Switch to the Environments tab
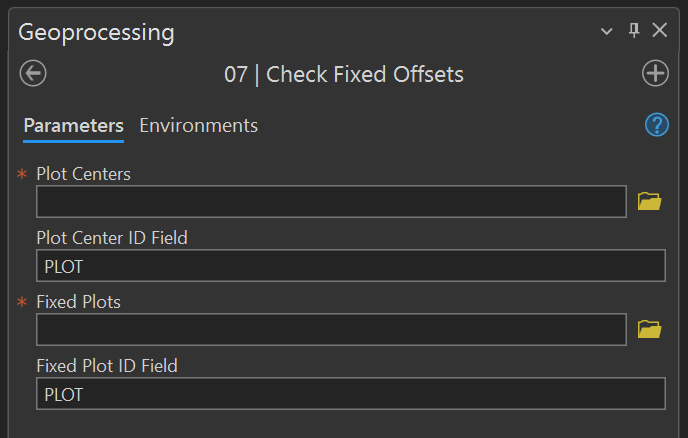 point(198,126)
